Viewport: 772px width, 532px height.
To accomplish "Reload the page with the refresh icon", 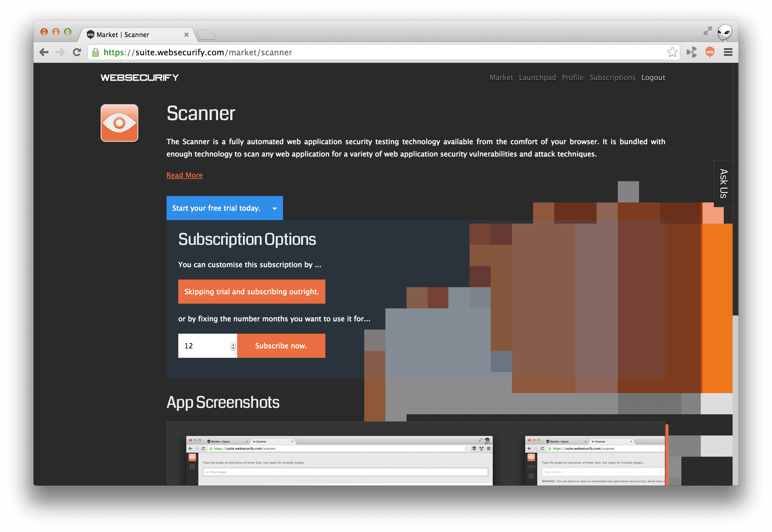I will (77, 52).
